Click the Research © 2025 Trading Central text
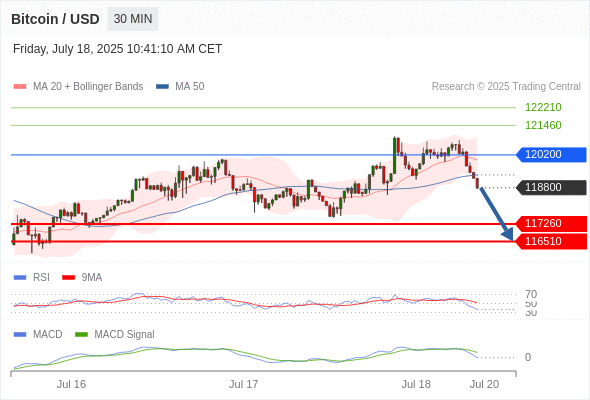The height and width of the screenshot is (400, 590). coord(506,87)
